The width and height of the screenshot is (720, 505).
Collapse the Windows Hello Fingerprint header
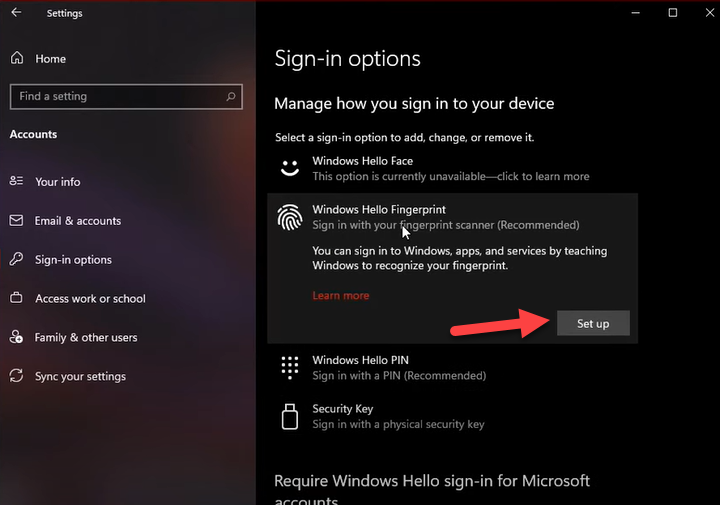coord(445,217)
